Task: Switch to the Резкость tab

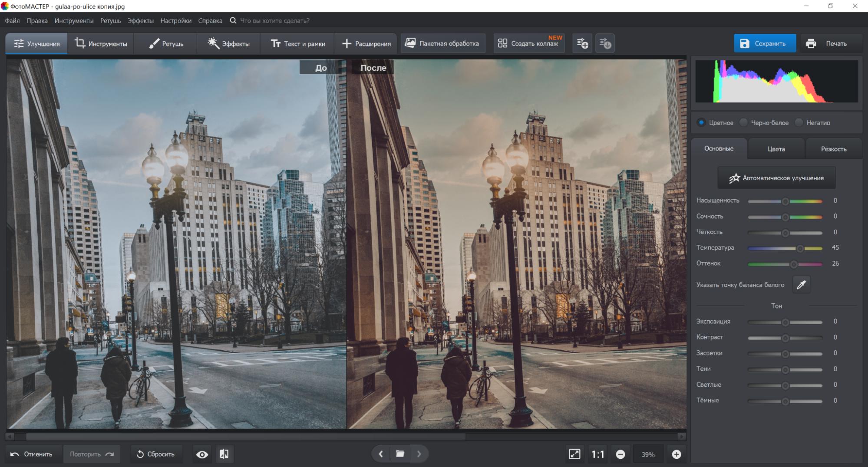Action: pos(833,149)
